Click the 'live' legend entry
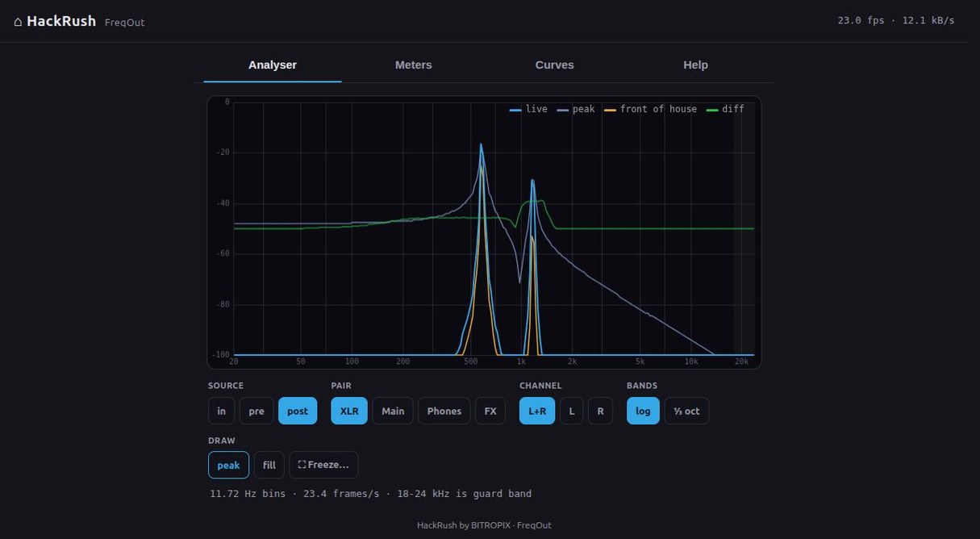 click(x=529, y=109)
